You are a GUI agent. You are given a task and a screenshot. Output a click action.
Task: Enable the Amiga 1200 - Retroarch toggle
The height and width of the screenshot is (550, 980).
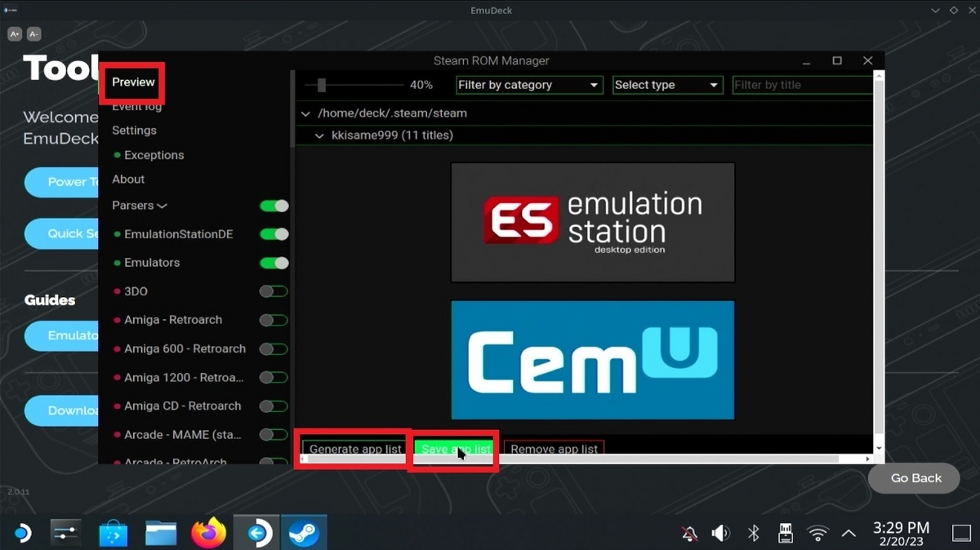[x=274, y=377]
